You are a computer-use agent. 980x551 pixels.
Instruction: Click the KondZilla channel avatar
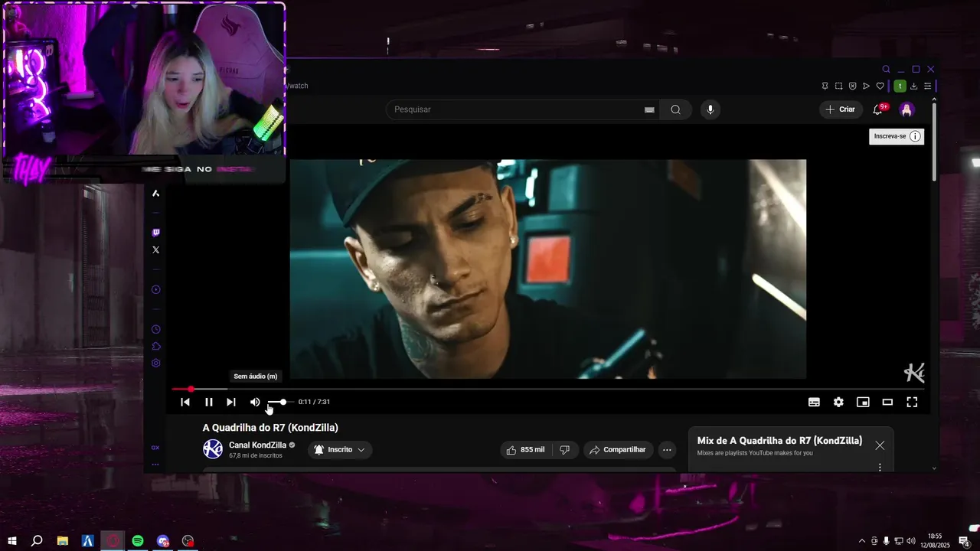click(213, 449)
